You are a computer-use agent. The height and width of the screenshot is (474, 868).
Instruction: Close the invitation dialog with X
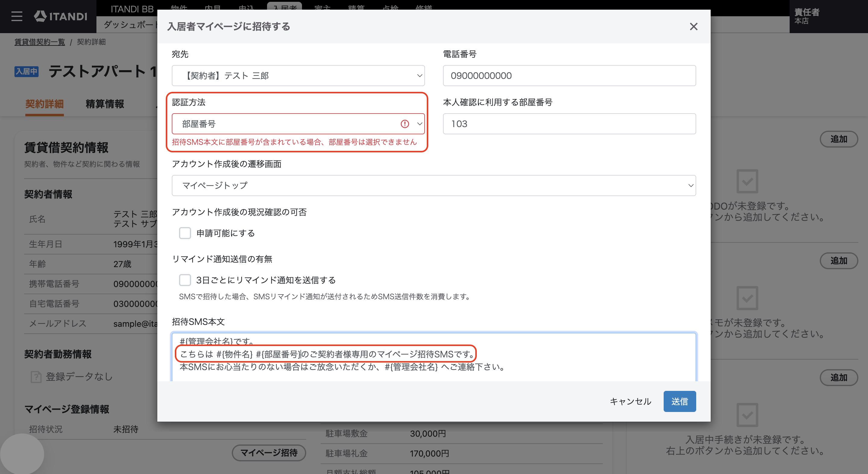pos(693,27)
